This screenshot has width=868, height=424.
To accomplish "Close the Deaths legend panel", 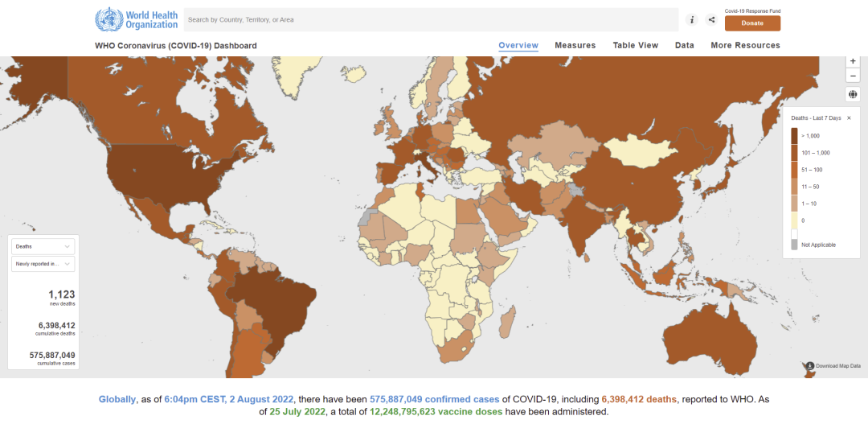I will 849,118.
